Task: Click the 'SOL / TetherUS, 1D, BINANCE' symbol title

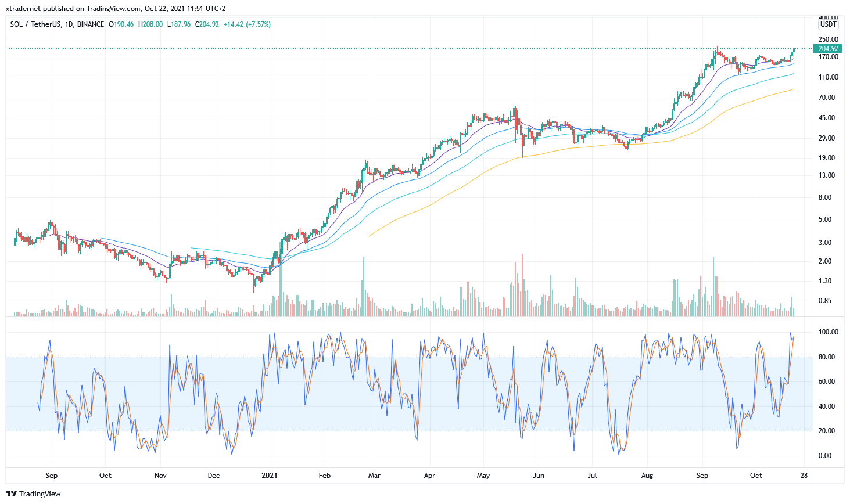Action: tap(57, 24)
